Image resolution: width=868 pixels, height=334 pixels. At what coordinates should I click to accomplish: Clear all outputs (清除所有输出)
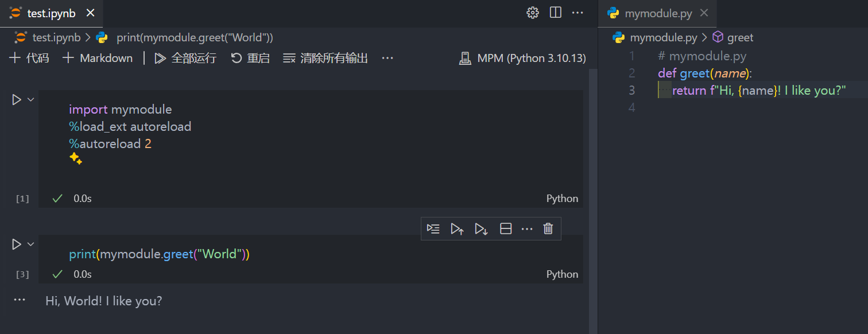tap(325, 57)
